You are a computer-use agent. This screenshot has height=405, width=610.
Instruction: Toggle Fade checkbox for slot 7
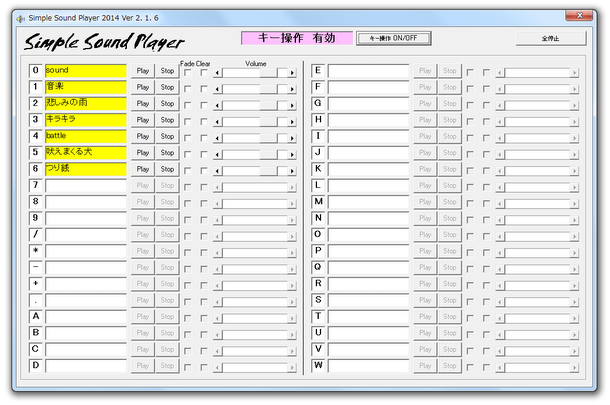pyautogui.click(x=188, y=187)
